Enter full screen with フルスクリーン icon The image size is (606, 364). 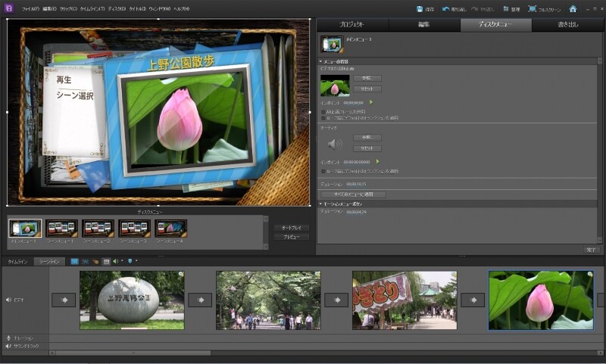[533, 8]
